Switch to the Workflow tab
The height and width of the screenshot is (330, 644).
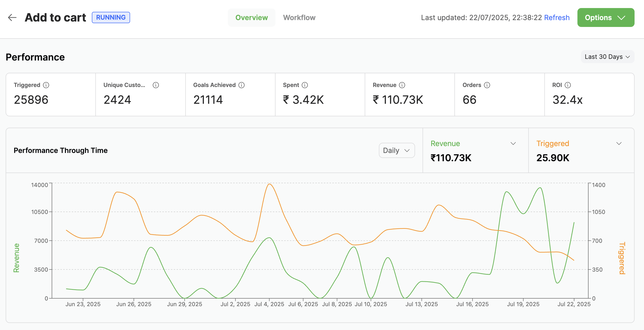(x=299, y=17)
